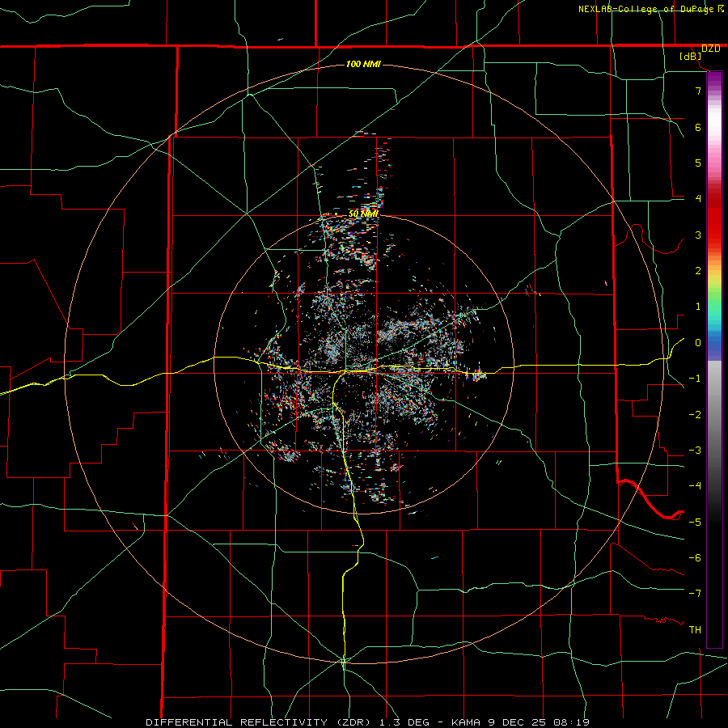This screenshot has width=728, height=728.
Task: Select the '3' value on the color scale
Action: [x=698, y=235]
